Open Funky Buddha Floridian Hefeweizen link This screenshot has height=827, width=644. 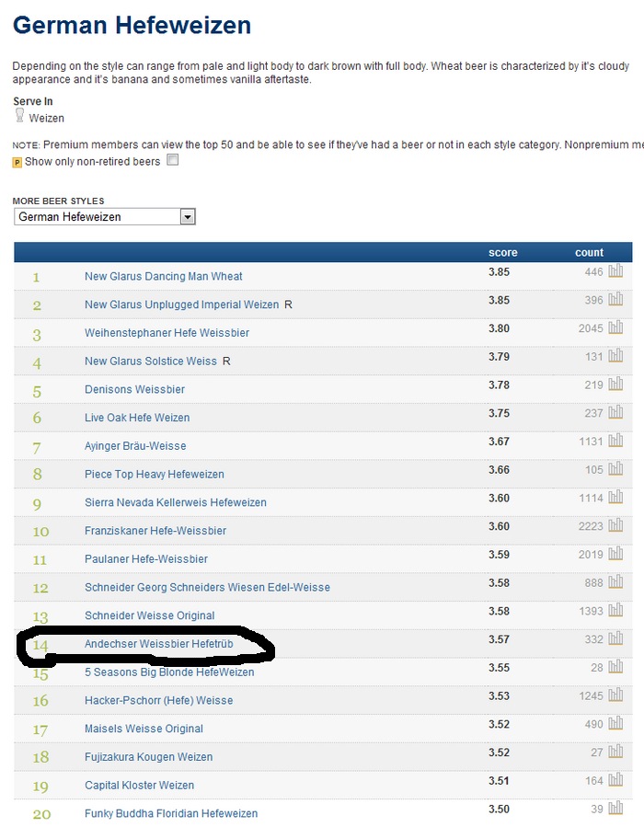tap(171, 814)
